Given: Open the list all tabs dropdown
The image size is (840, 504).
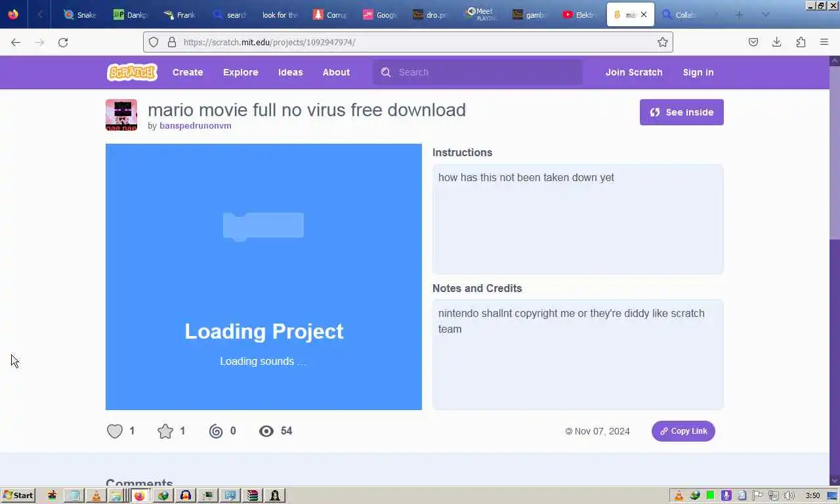Looking at the screenshot, I should [x=765, y=14].
